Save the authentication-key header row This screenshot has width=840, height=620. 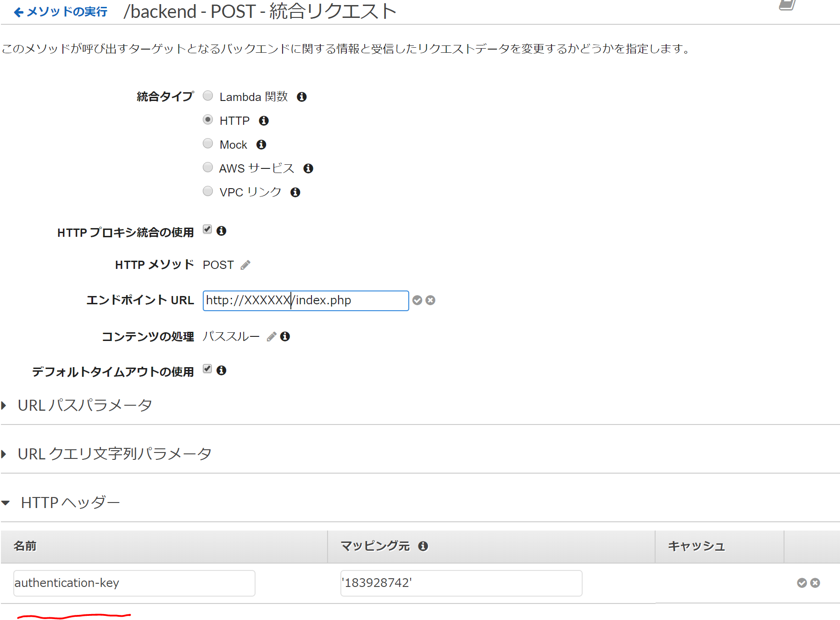tap(802, 583)
